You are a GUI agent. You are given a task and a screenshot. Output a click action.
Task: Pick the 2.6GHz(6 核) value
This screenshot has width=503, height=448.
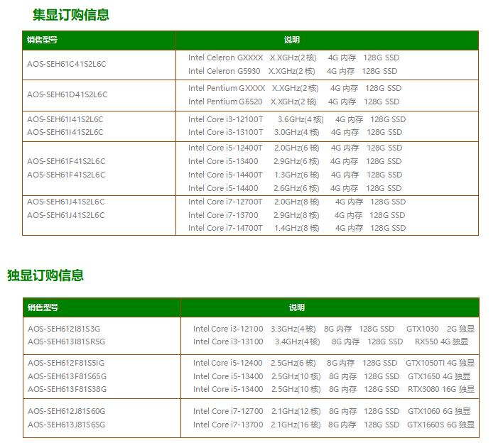[x=296, y=189]
